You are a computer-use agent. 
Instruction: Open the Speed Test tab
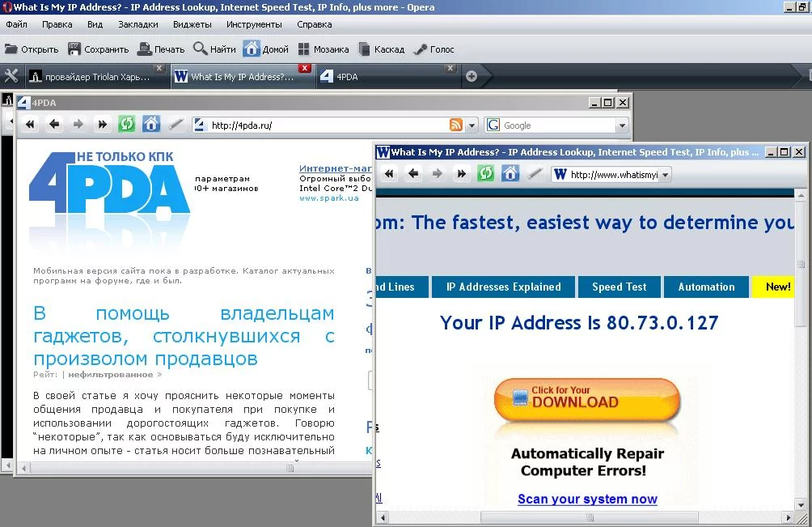pyautogui.click(x=620, y=287)
